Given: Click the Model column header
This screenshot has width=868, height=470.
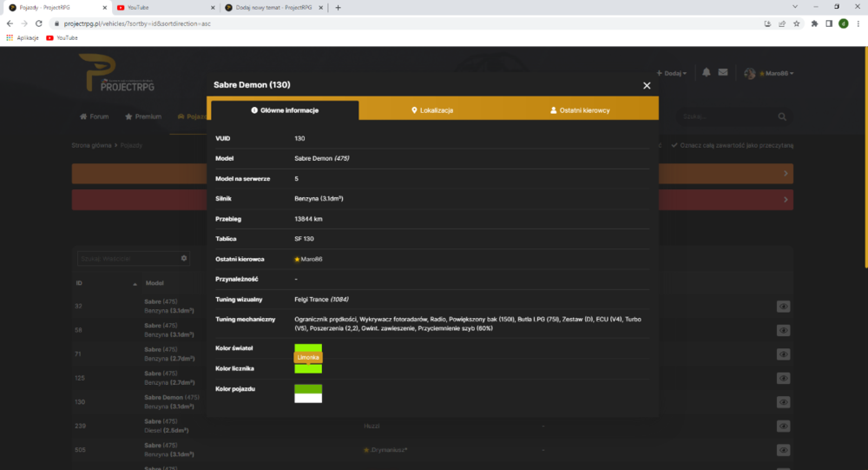Looking at the screenshot, I should pyautogui.click(x=155, y=283).
